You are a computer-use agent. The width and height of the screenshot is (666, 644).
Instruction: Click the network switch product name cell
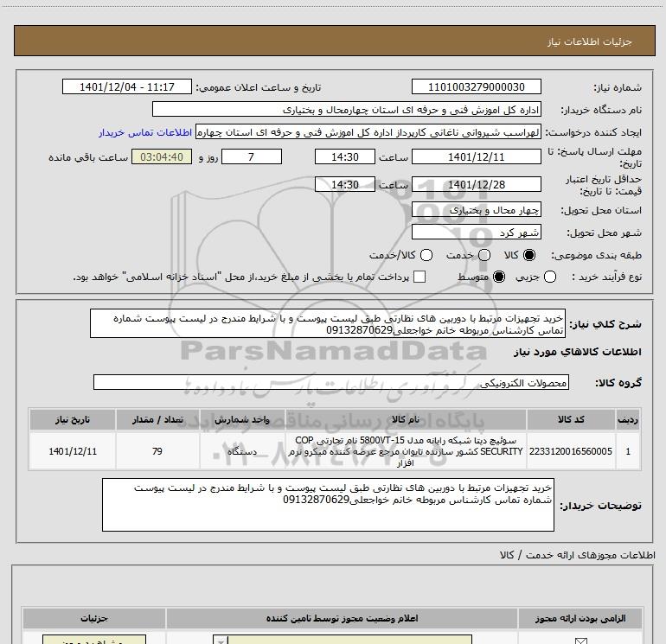pyautogui.click(x=406, y=451)
